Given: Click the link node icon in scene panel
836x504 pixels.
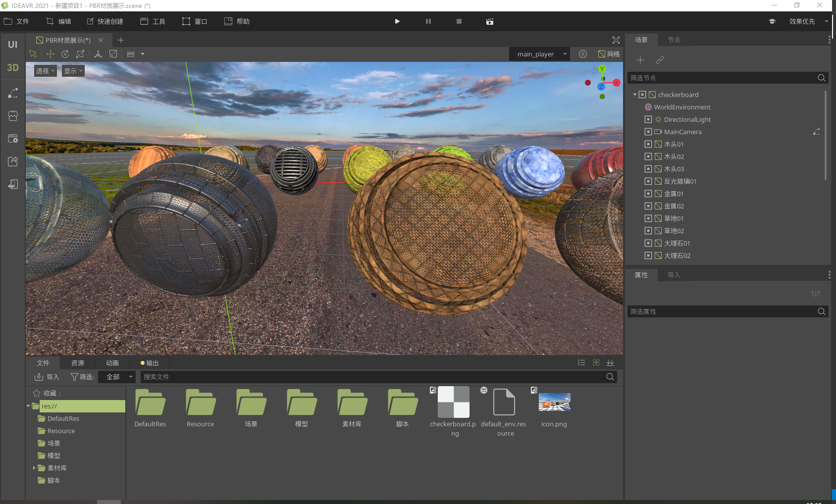Looking at the screenshot, I should tap(660, 60).
